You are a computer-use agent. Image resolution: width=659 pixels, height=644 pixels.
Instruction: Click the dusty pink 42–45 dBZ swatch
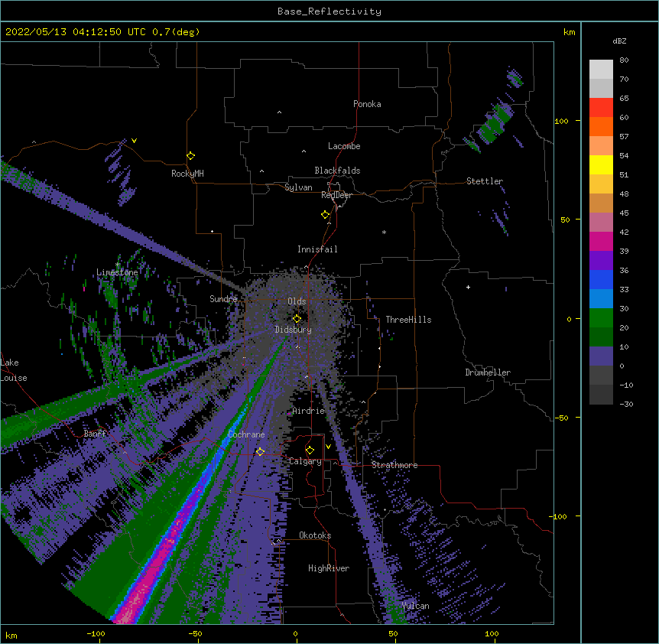pyautogui.click(x=601, y=223)
